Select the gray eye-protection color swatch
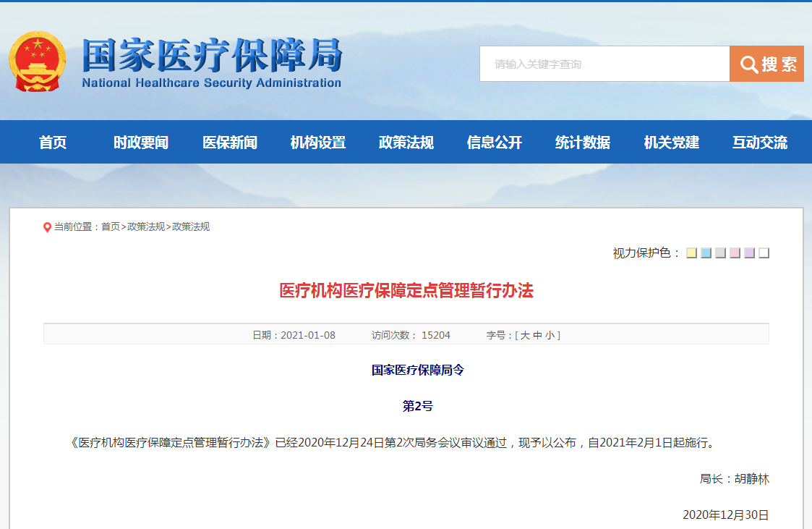This screenshot has width=812, height=529. pos(720,253)
